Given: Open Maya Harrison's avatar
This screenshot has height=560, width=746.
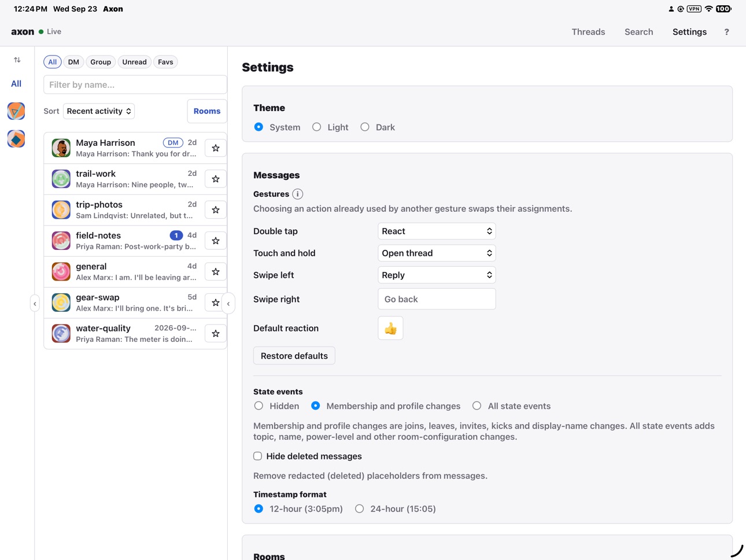Looking at the screenshot, I should tap(61, 148).
